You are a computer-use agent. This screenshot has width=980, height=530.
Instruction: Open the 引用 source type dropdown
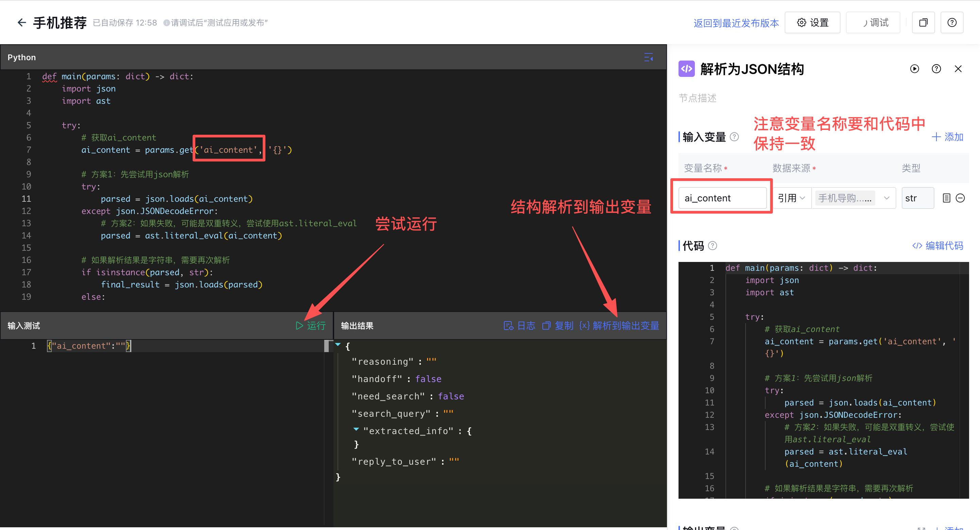[791, 198]
